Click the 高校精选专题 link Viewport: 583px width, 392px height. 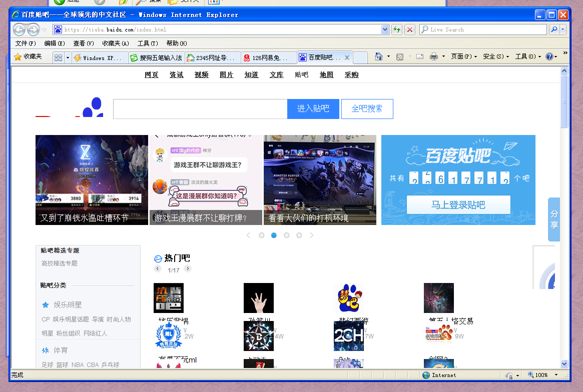(60, 263)
